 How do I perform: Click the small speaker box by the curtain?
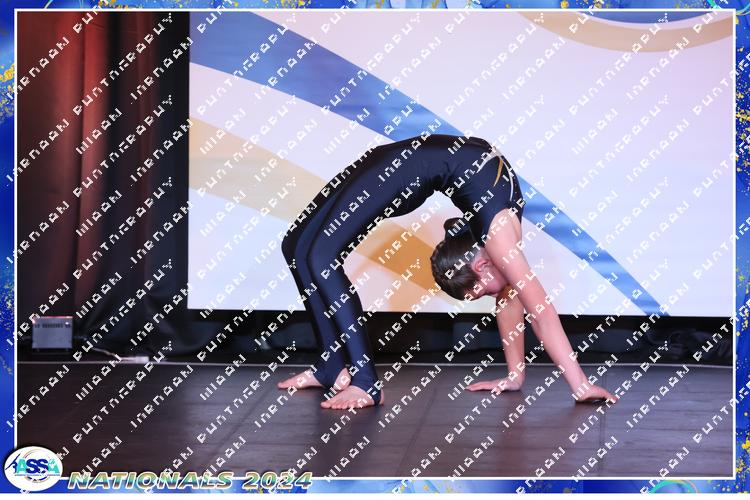click(x=52, y=333)
